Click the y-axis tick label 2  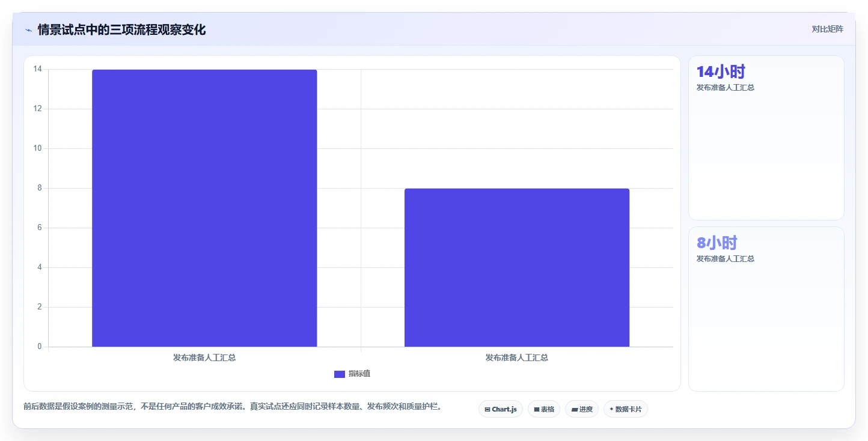[x=40, y=307]
